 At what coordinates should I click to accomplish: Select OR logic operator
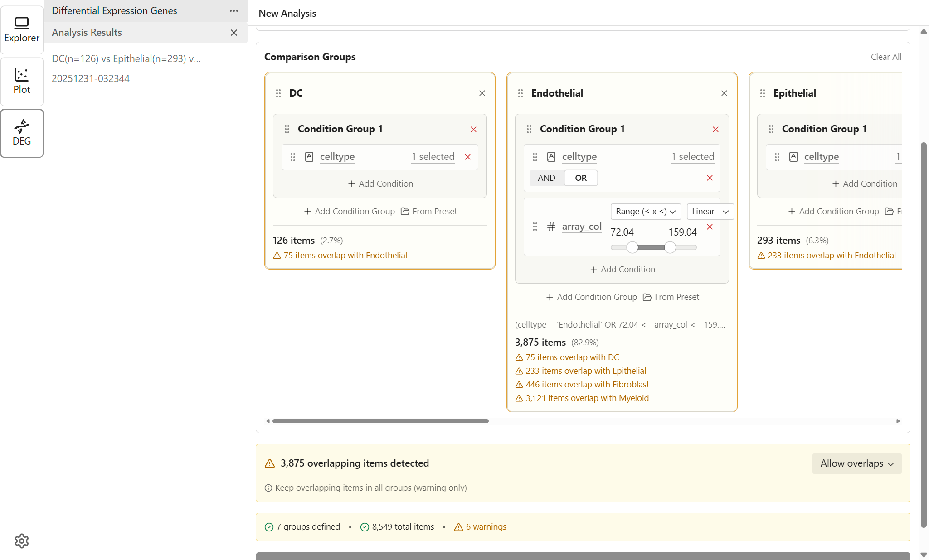pos(581,178)
